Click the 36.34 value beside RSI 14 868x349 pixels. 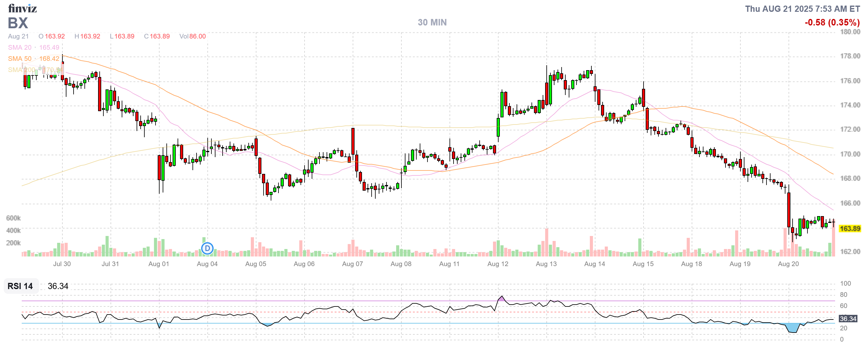click(x=58, y=286)
